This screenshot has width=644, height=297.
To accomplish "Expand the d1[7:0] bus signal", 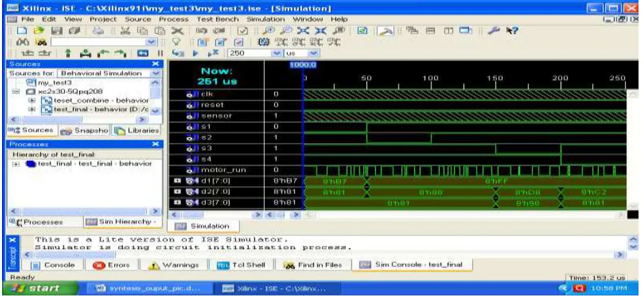I will click(x=177, y=181).
